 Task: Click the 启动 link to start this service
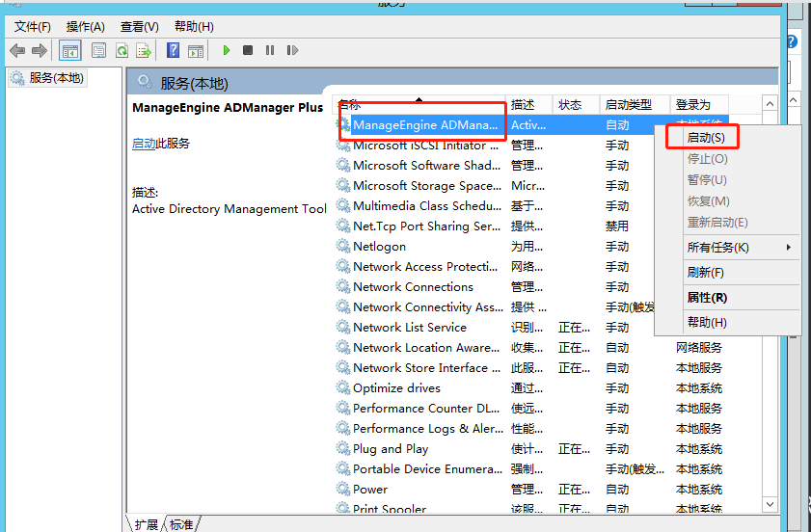(x=144, y=144)
